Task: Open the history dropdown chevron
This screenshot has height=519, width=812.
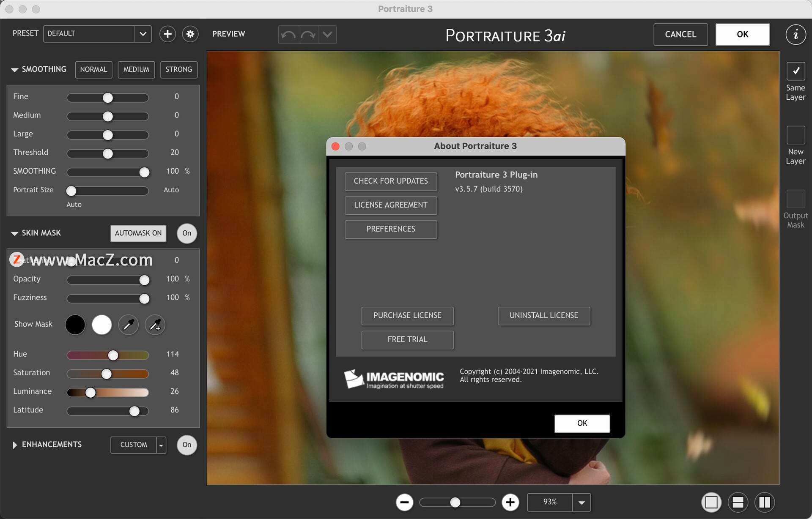Action: (x=327, y=34)
